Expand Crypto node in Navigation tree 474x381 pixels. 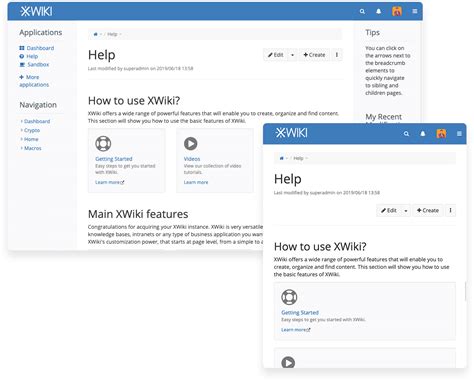click(22, 130)
